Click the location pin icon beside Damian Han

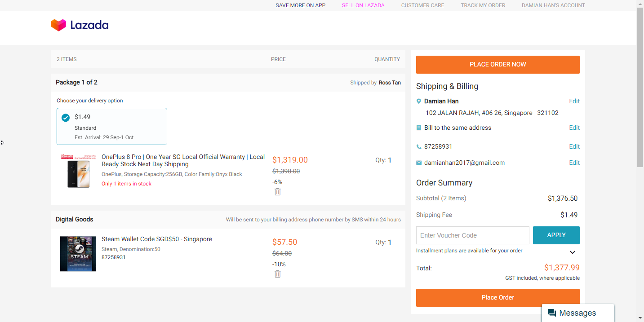point(419,101)
